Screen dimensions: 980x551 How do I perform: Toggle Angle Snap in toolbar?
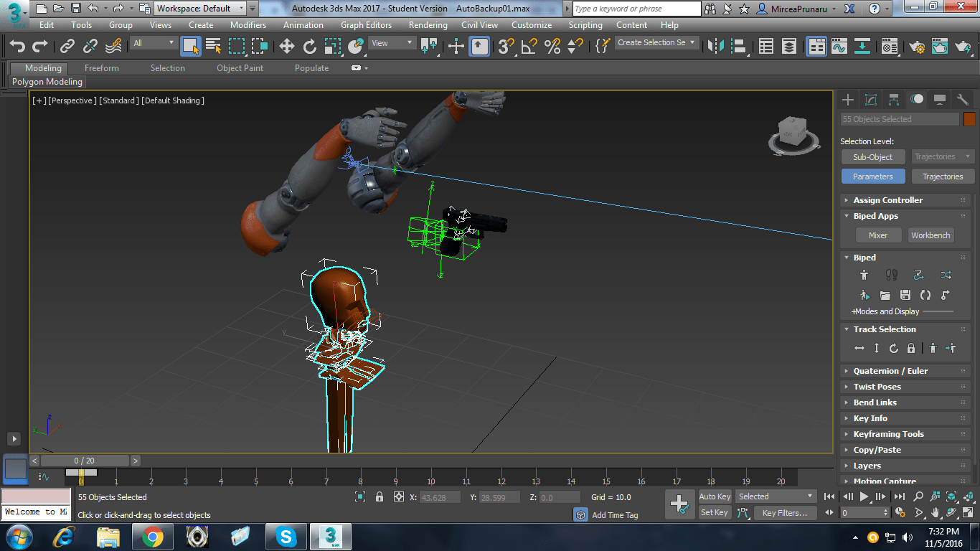pos(529,47)
